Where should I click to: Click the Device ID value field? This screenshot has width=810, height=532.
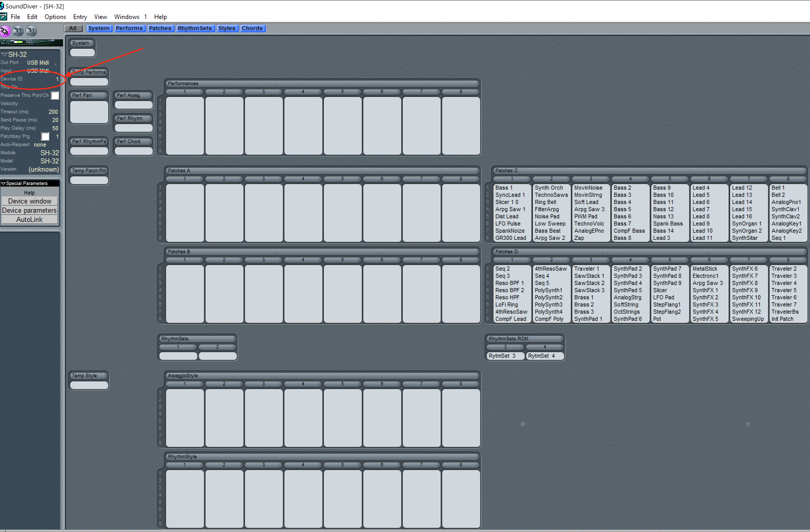click(x=57, y=79)
